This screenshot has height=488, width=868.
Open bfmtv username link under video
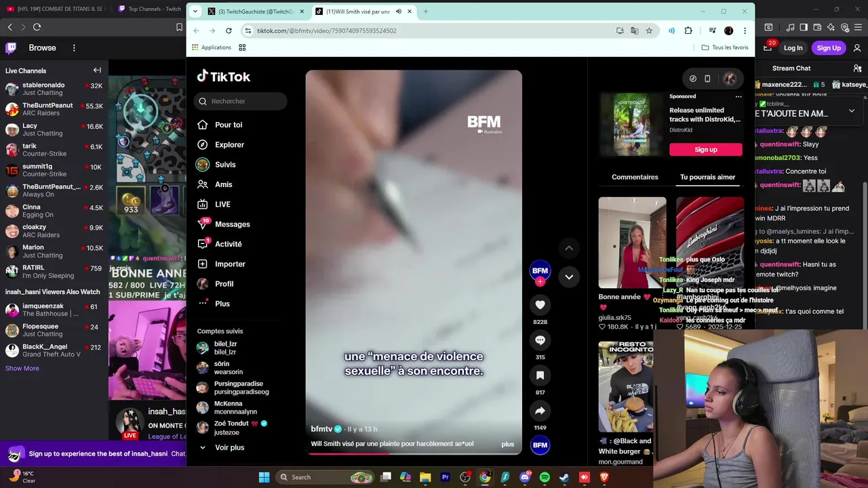pyautogui.click(x=321, y=429)
